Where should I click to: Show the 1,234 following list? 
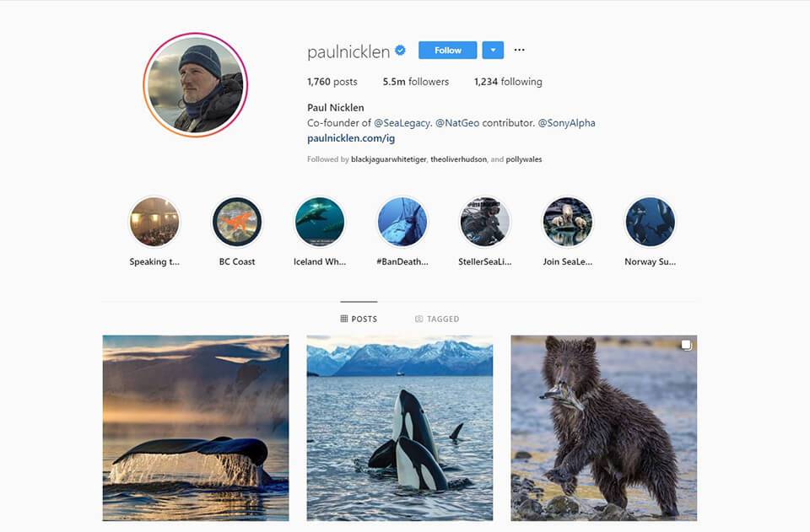508,82
